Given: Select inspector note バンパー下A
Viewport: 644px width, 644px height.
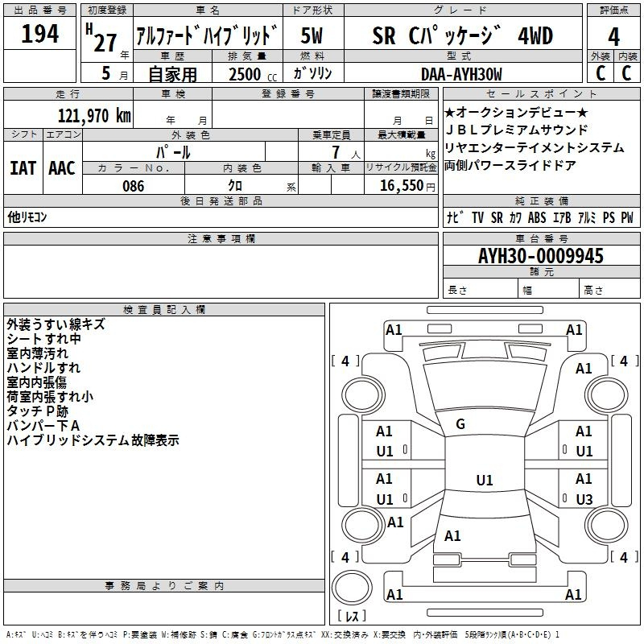Looking at the screenshot, I should pyautogui.click(x=43, y=426).
